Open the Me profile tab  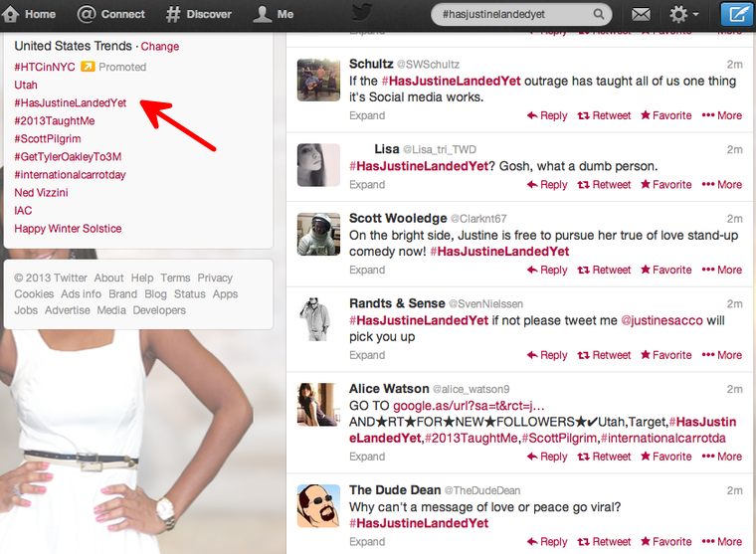click(x=276, y=15)
